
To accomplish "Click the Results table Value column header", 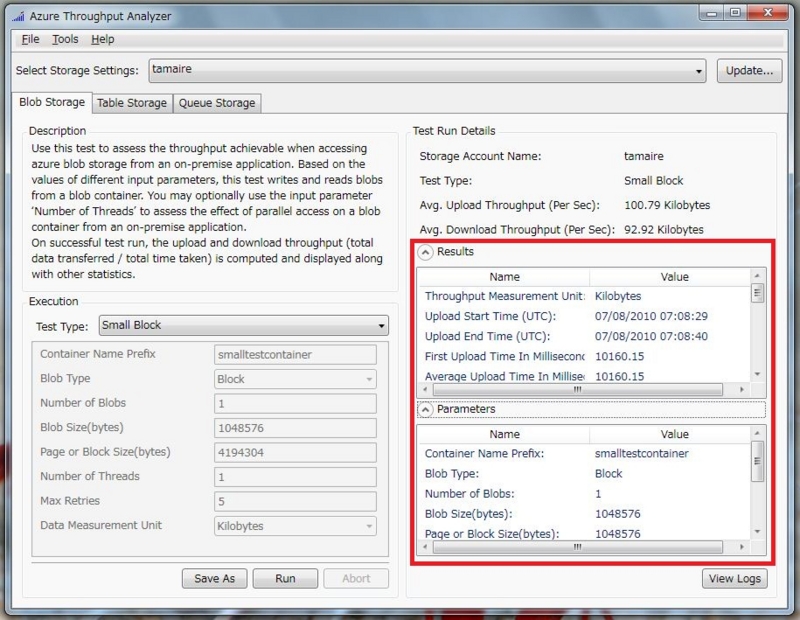I will point(674,277).
